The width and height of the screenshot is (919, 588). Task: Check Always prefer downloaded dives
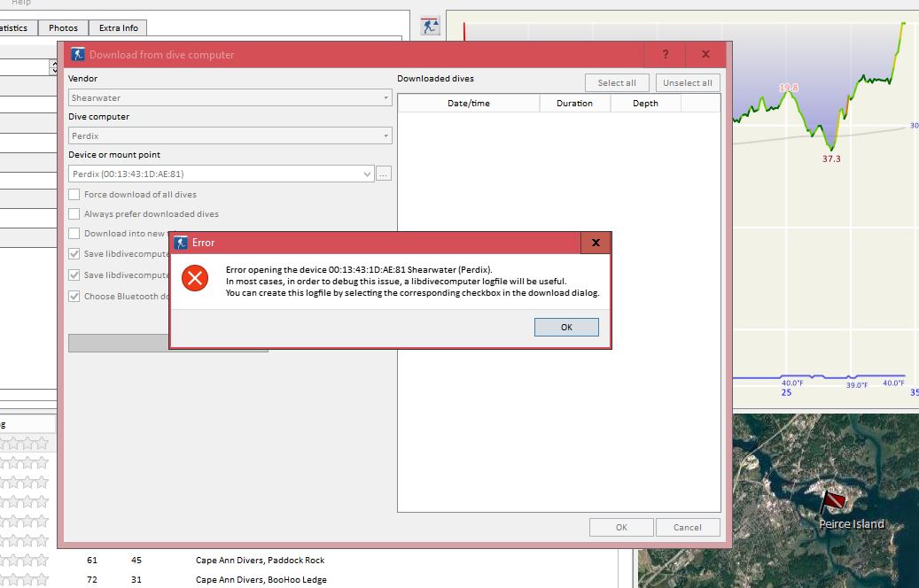click(74, 213)
